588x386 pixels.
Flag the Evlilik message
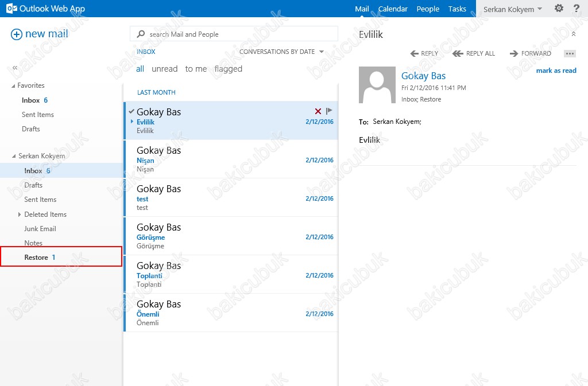(329, 111)
